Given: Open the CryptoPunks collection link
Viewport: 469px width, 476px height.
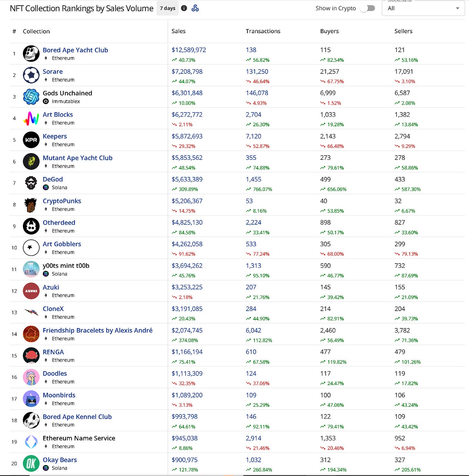Looking at the screenshot, I should click(62, 201).
